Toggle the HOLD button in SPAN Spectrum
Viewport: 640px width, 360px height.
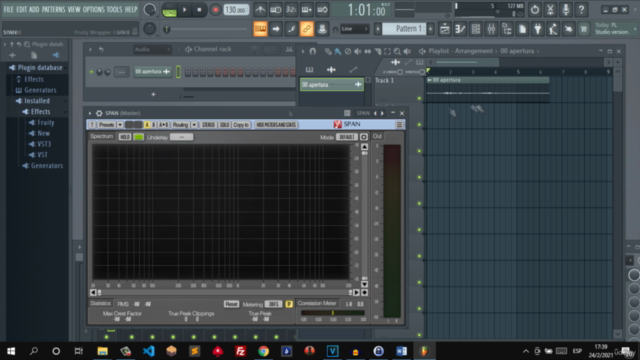[124, 137]
